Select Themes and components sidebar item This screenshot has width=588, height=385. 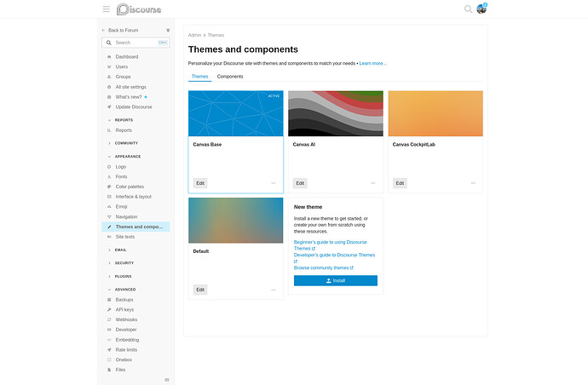click(135, 227)
